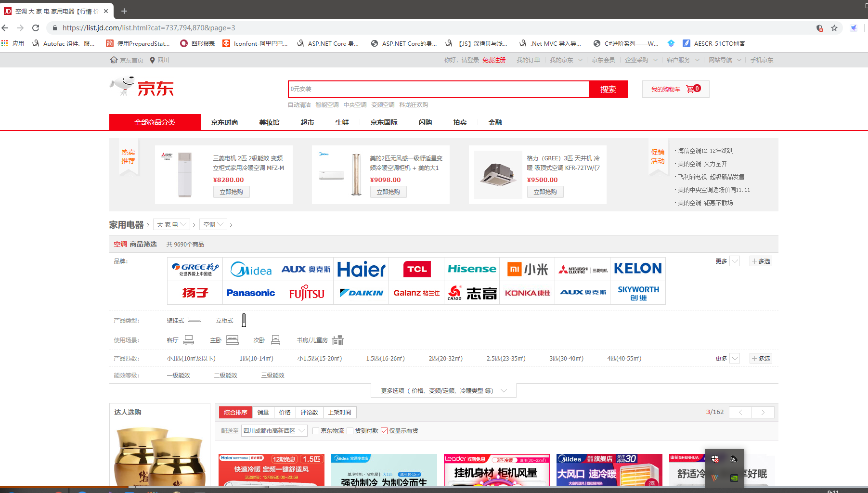
Task: Reload the page in the browser
Action: pyautogui.click(x=36, y=28)
